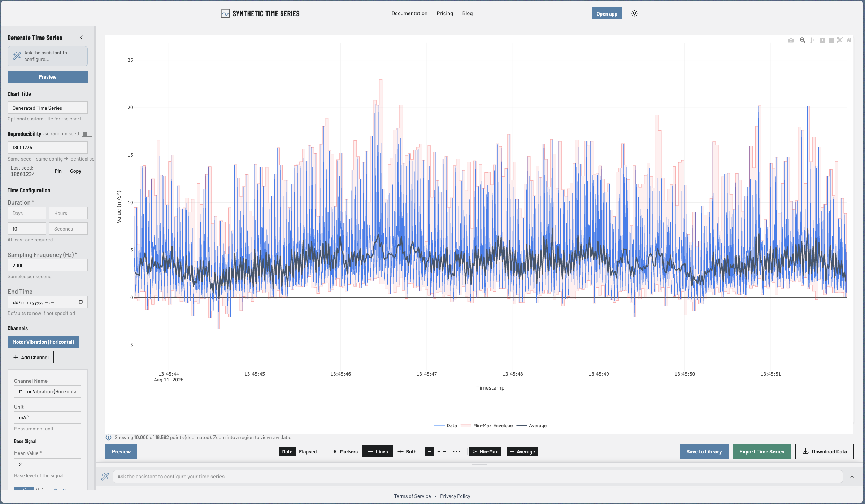Image resolution: width=865 pixels, height=504 pixels.
Task: Click Export Time Series
Action: click(762, 452)
